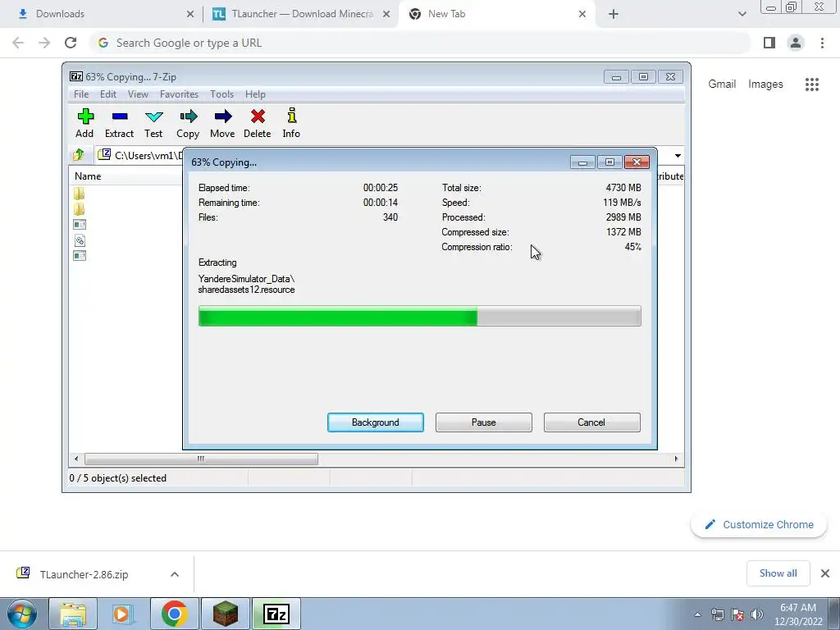The width and height of the screenshot is (840, 630).
Task: Open the Edit menu in 7-Zip
Action: click(108, 94)
